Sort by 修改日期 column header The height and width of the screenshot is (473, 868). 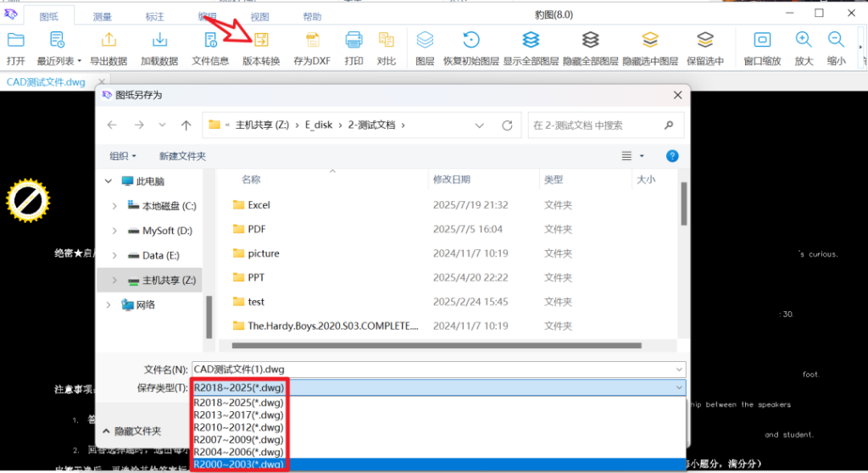(452, 180)
